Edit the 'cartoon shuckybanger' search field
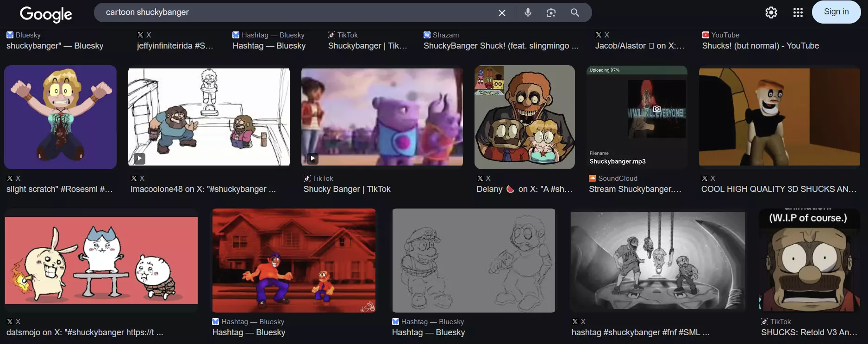This screenshot has width=868, height=344. click(296, 12)
